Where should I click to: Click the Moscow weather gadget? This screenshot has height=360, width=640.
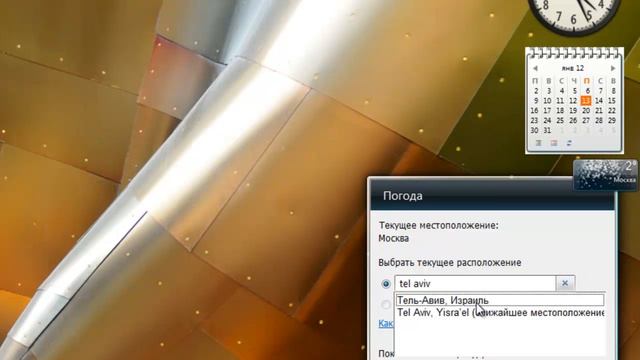[x=606, y=175]
